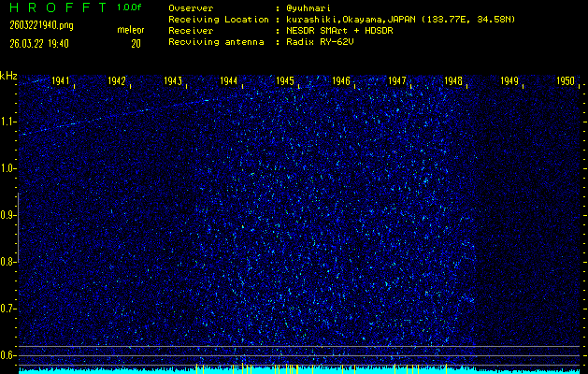Screen dimensions: 588x374
Task: Click the 1941 time marker
Action: pos(61,81)
